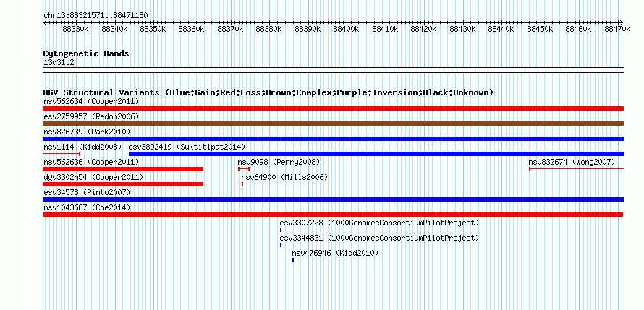The width and height of the screenshot is (644, 310).
Task: Click the red bar below nsv562634 label
Action: click(333, 108)
